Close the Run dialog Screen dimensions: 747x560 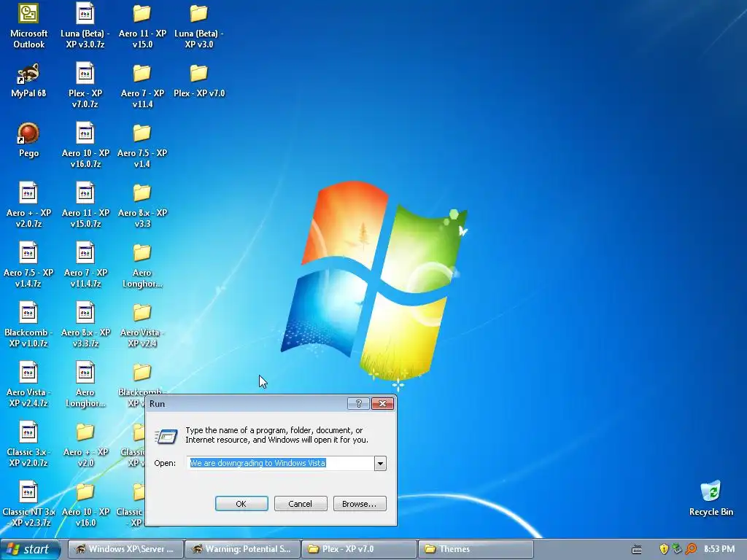click(382, 404)
